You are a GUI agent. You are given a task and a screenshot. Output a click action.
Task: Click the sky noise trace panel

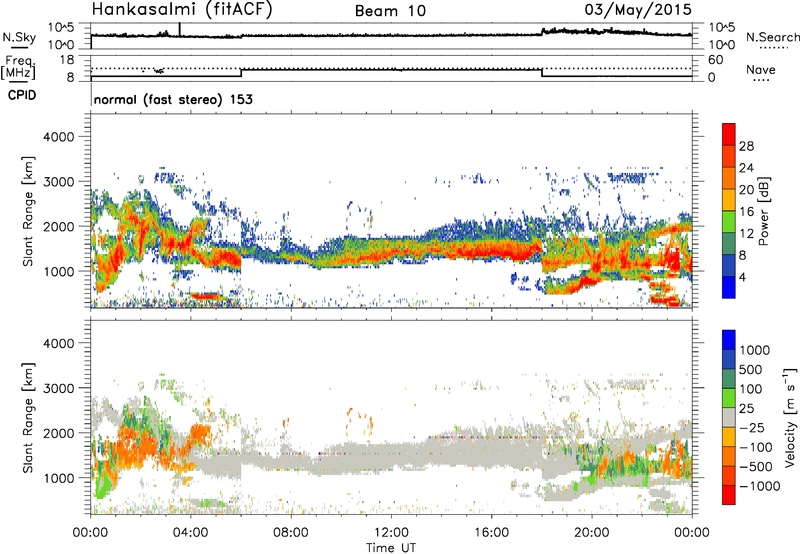point(391,36)
